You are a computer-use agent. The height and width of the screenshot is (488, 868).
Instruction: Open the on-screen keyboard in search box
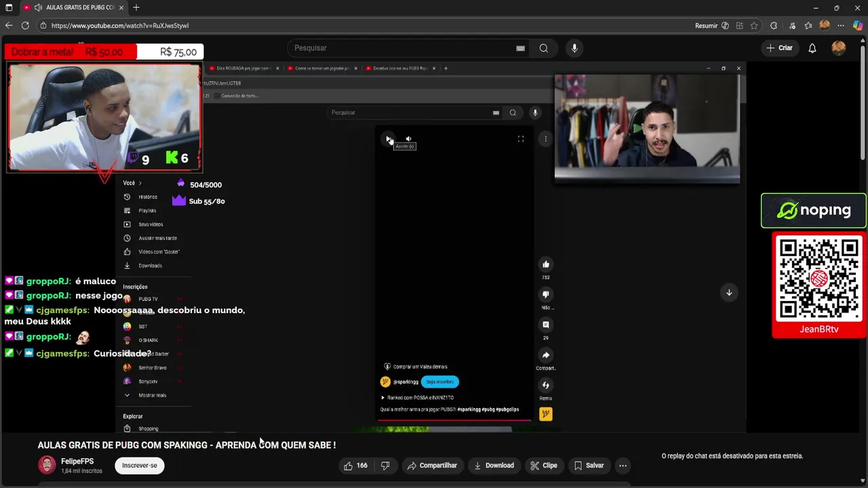click(520, 48)
